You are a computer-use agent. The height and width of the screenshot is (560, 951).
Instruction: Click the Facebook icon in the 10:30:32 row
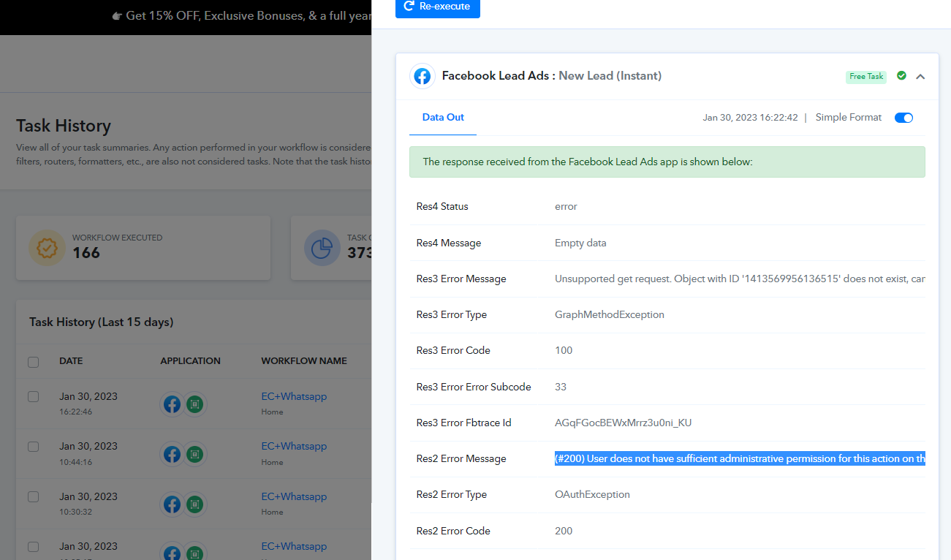[x=172, y=504]
